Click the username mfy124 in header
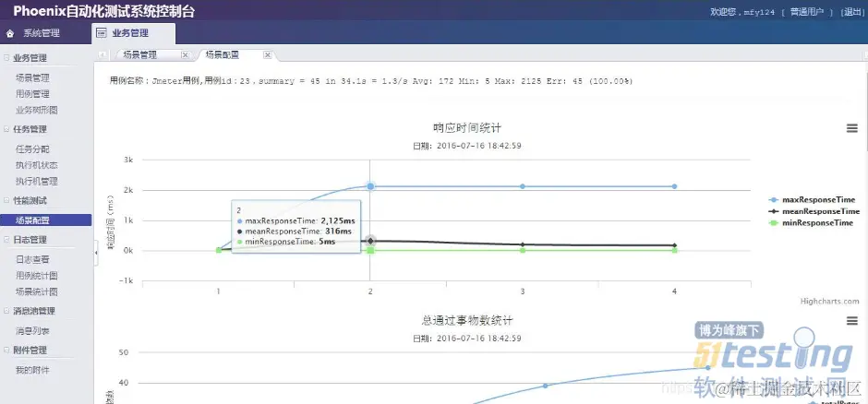The height and width of the screenshot is (404, 868). [758, 12]
